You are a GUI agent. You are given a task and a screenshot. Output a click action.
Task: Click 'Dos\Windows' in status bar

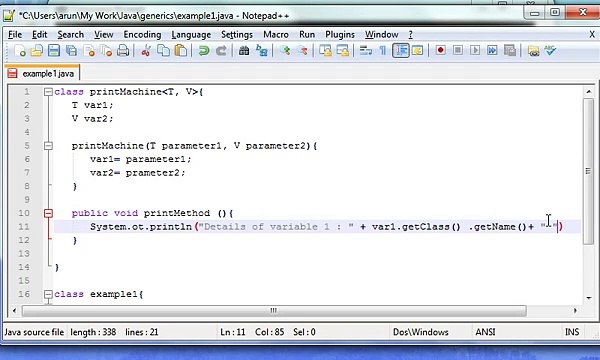point(421,332)
